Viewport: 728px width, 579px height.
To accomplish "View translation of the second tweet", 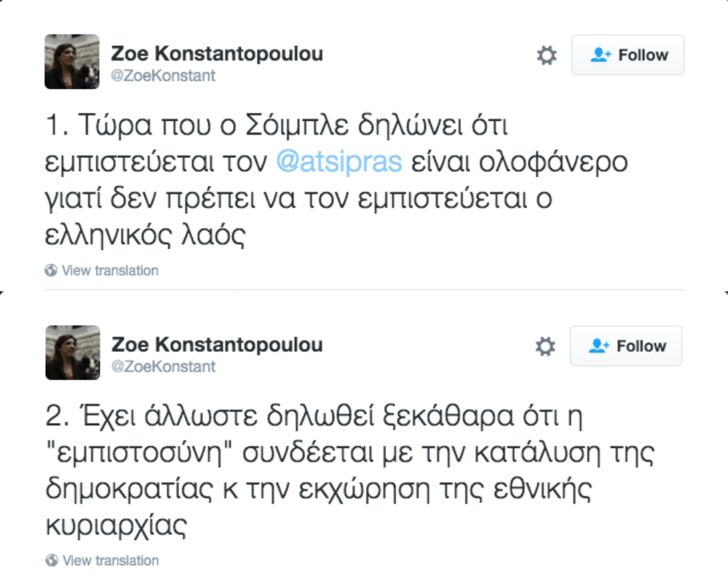I will point(109,561).
